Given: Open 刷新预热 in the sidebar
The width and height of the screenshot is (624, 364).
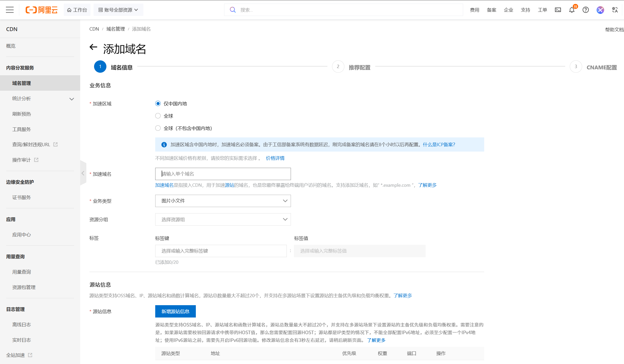Looking at the screenshot, I should [x=22, y=114].
